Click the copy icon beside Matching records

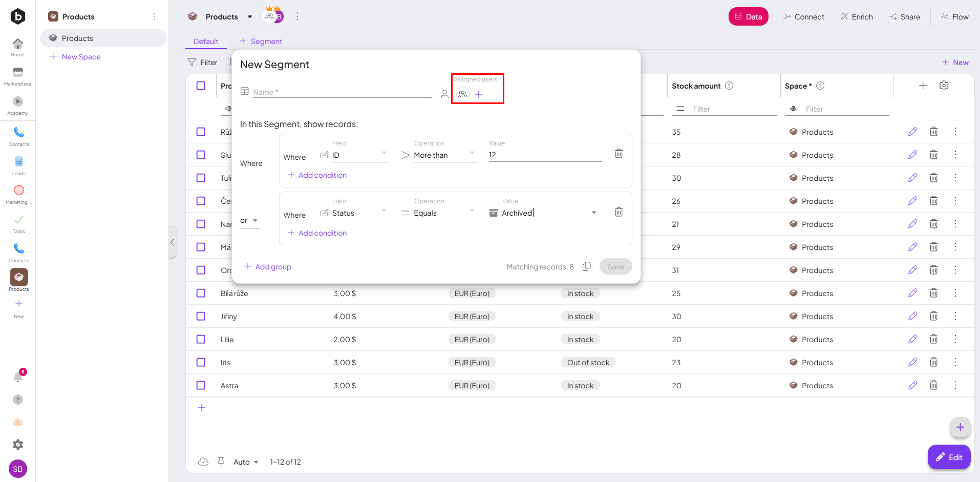[587, 266]
